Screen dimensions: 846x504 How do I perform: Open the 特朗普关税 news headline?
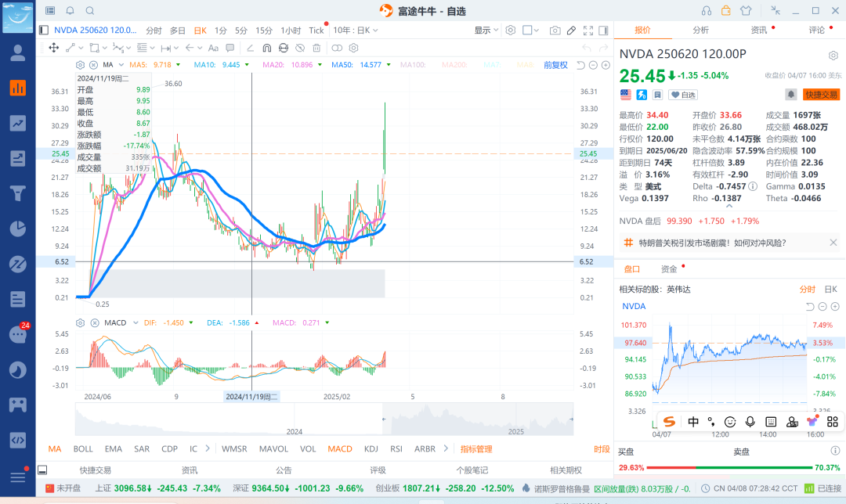[x=712, y=243]
